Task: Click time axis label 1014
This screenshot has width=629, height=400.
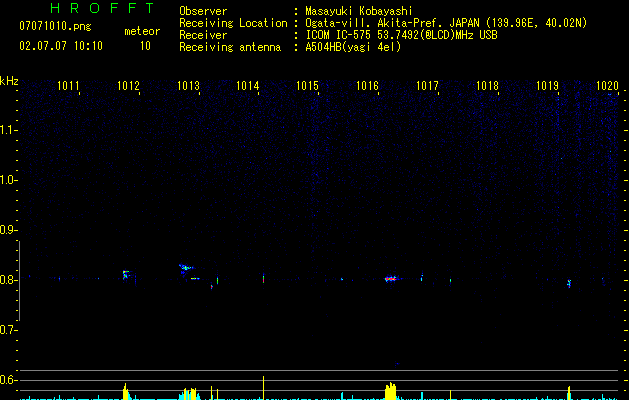Action: click(248, 86)
